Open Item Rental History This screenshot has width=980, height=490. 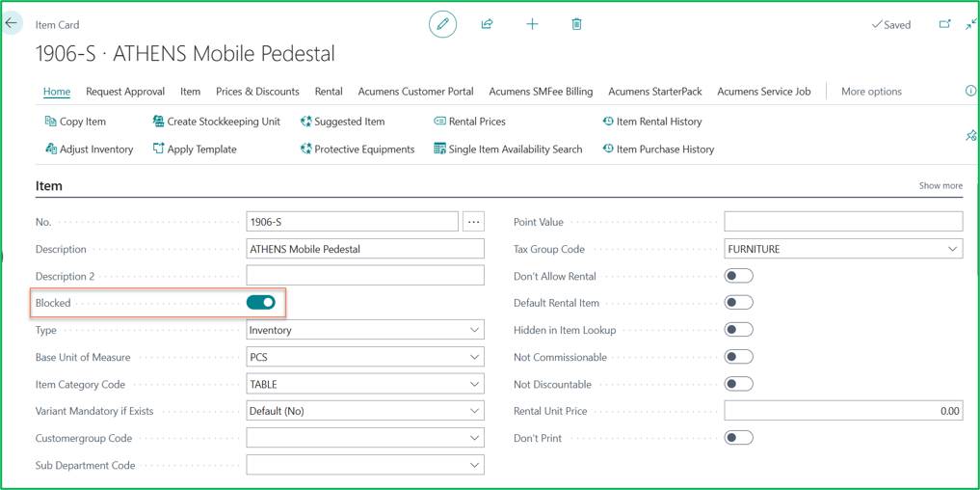click(x=651, y=122)
